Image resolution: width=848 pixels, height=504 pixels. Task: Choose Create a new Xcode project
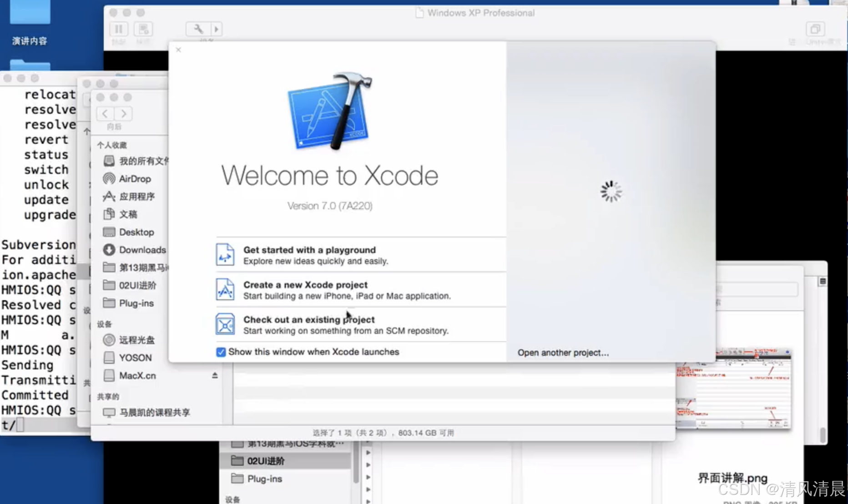(x=361, y=290)
